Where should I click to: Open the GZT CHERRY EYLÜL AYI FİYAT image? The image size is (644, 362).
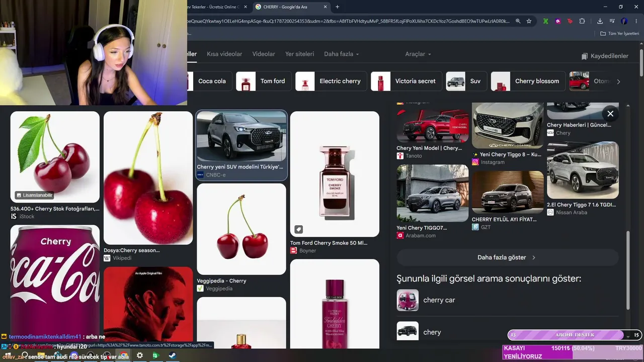[x=508, y=193]
